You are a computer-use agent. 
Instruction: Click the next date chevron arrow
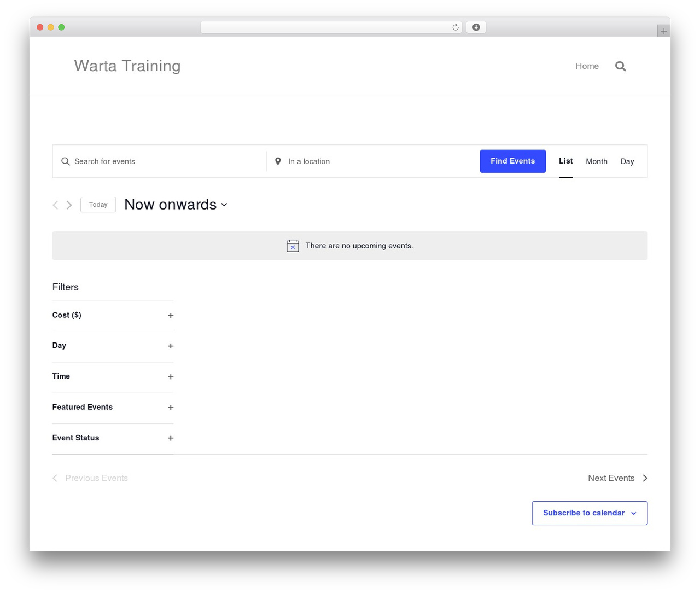point(69,205)
